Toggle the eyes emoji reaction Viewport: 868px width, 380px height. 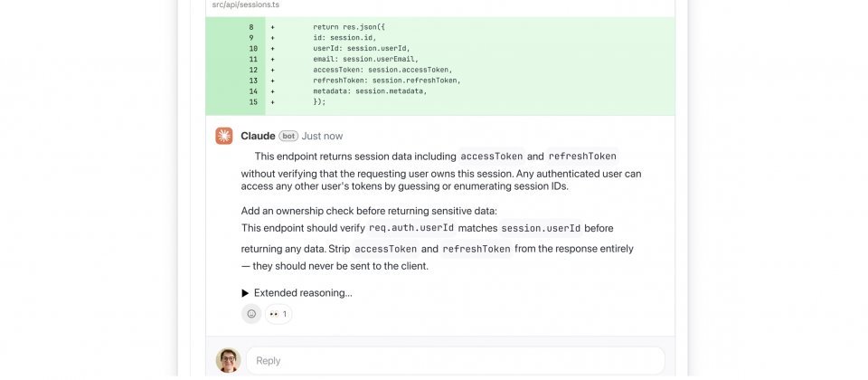pyautogui.click(x=278, y=314)
